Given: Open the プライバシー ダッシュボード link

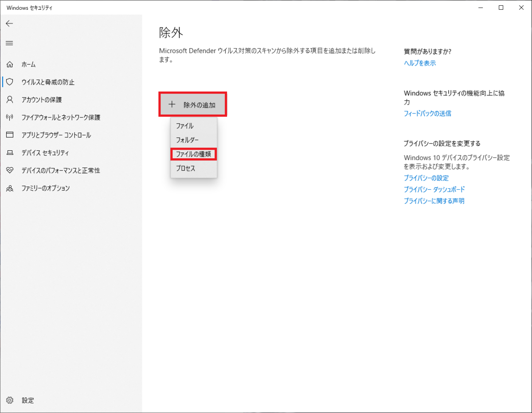Looking at the screenshot, I should click(434, 189).
